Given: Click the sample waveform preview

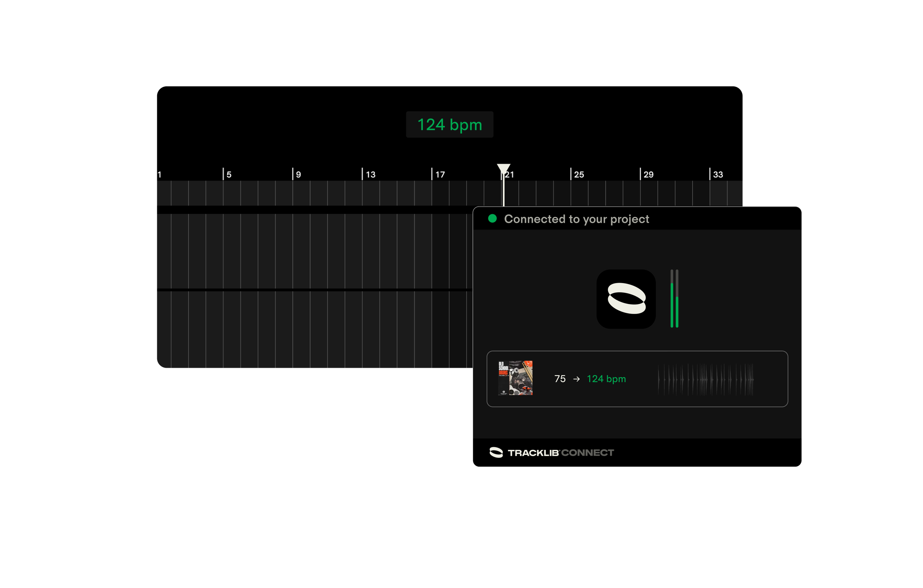Looking at the screenshot, I should pos(705,379).
